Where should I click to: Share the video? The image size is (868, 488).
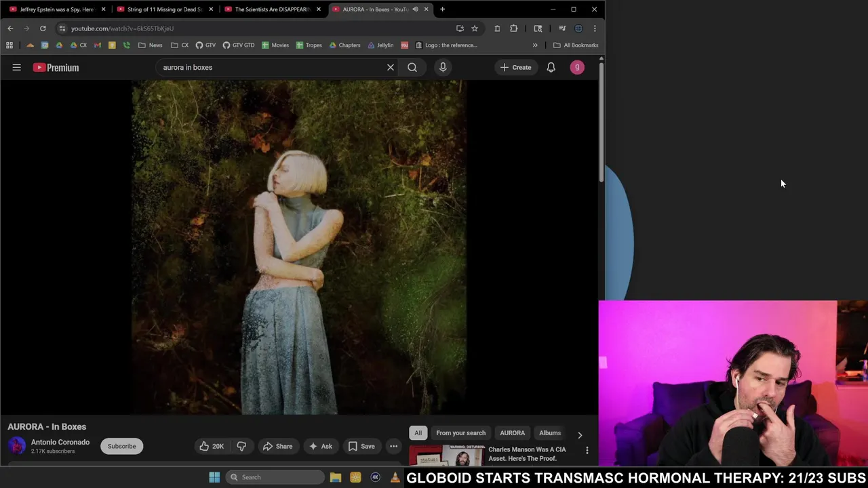coord(277,446)
